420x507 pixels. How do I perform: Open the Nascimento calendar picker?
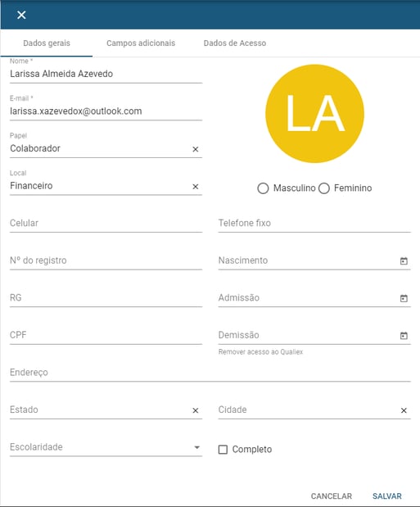(404, 260)
